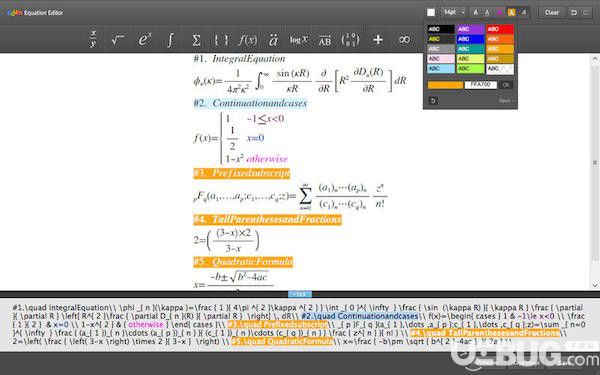The height and width of the screenshot is (375, 600).
Task: Pick the red ABC highlight swatch
Action: click(500, 29)
